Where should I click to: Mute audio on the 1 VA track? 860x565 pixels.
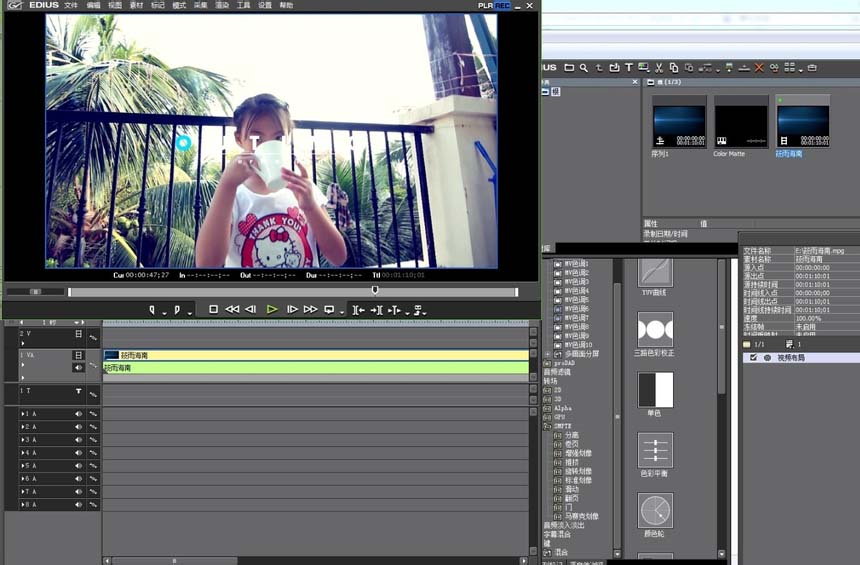(x=78, y=368)
